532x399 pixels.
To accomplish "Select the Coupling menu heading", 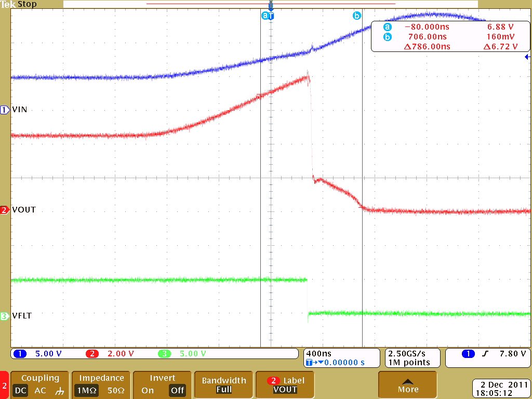I will (x=40, y=378).
